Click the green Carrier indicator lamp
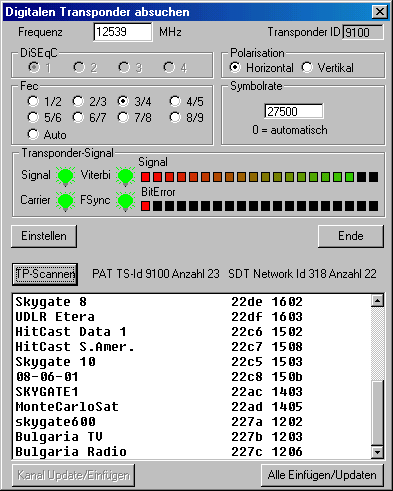The height and width of the screenshot is (491, 393). click(65, 201)
